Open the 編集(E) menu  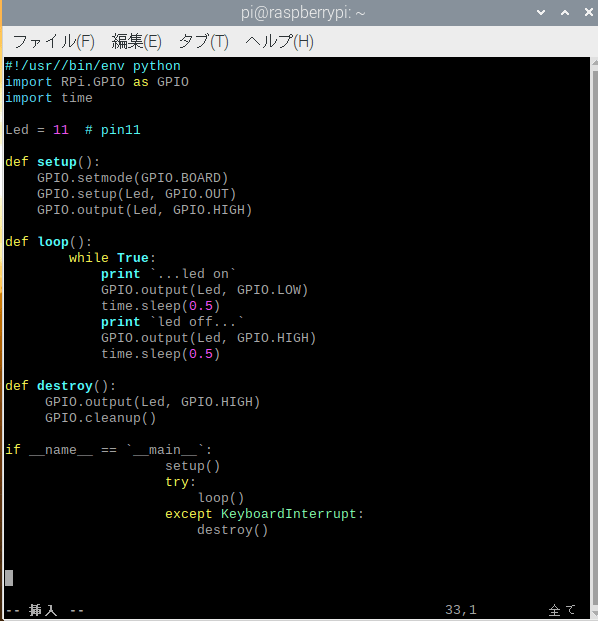point(136,41)
